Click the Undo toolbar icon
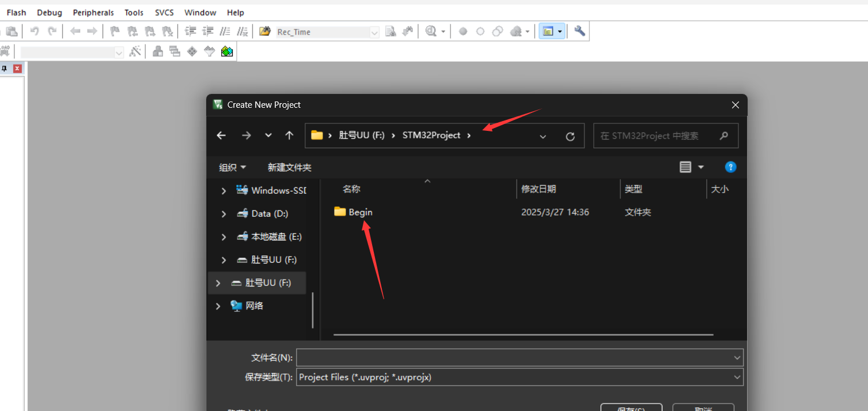Screen dimensions: 868x411 (x=35, y=31)
